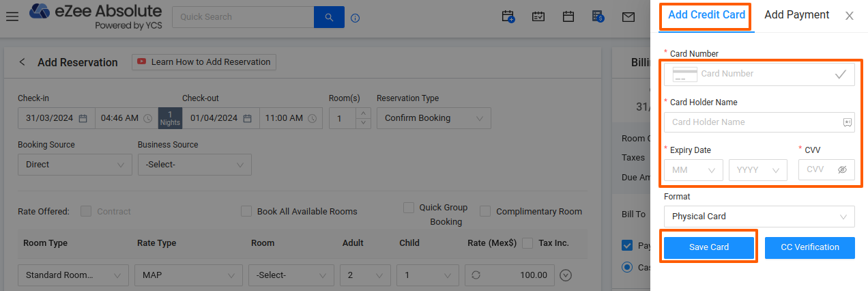Click the contact card icon in Card Holder Name
Screen dimensions: 868x291
click(x=847, y=122)
